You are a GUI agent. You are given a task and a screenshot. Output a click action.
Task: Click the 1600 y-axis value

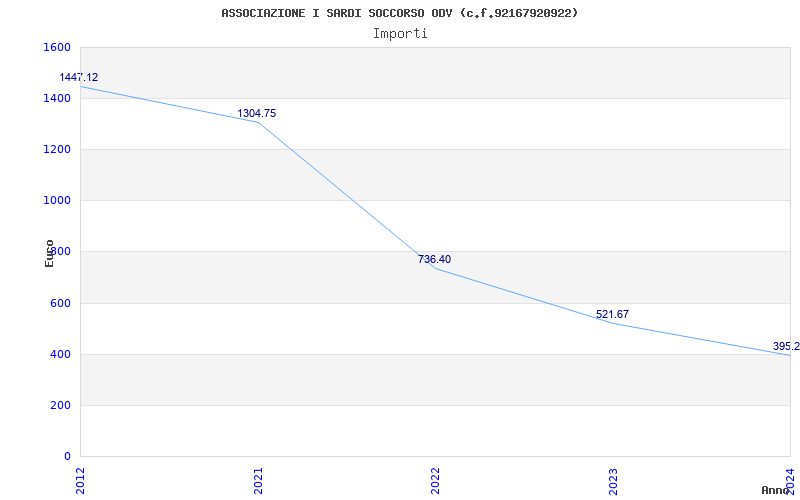57,47
